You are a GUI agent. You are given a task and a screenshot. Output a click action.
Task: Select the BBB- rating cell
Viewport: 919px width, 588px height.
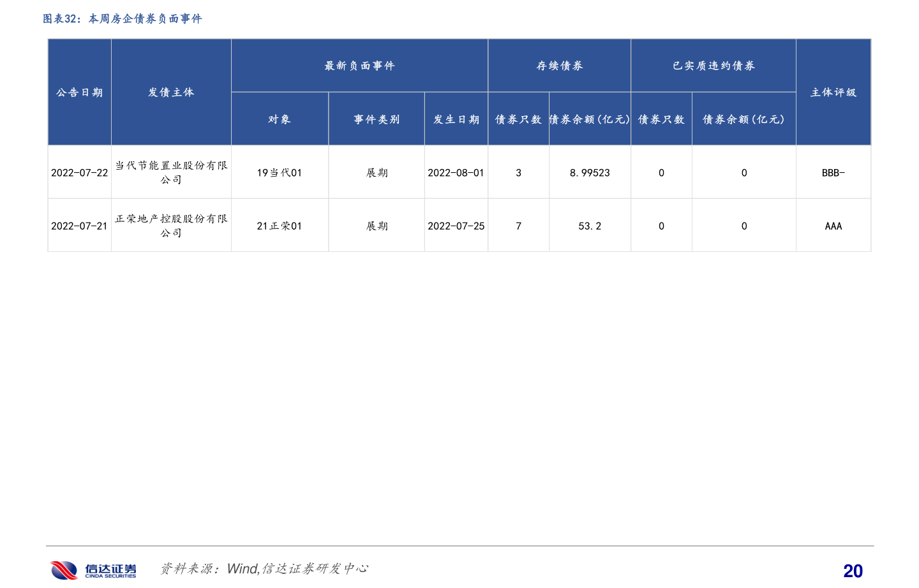(x=833, y=172)
